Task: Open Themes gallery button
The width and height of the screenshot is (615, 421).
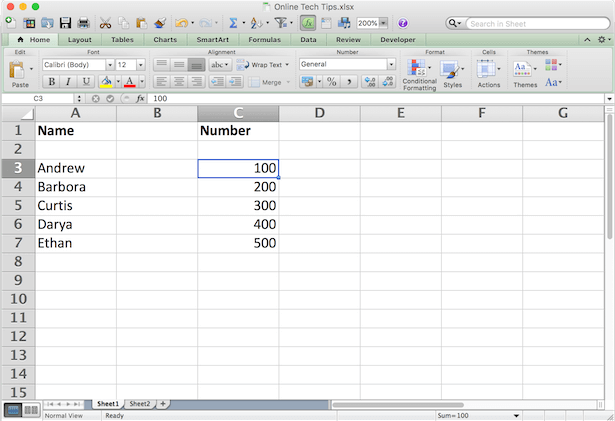Action: [x=525, y=75]
